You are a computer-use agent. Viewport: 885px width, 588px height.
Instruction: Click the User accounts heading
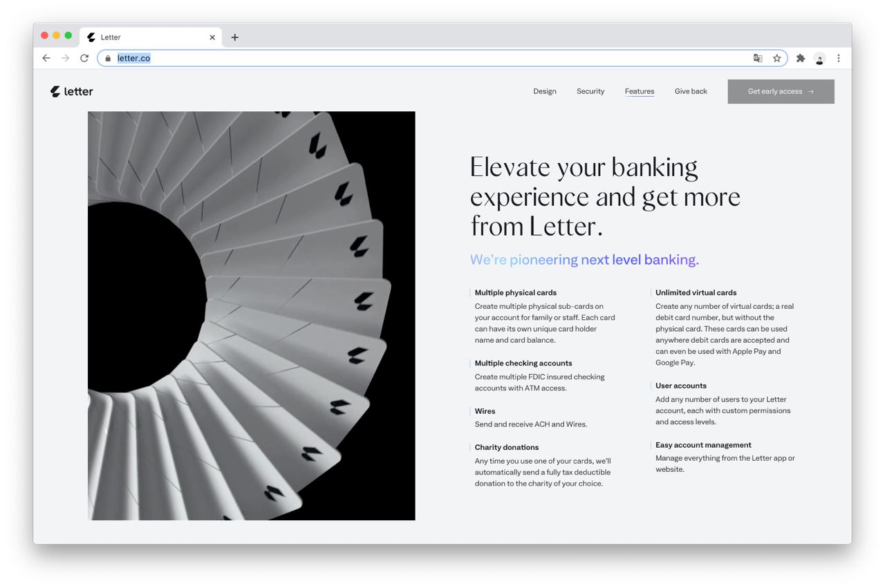click(681, 386)
